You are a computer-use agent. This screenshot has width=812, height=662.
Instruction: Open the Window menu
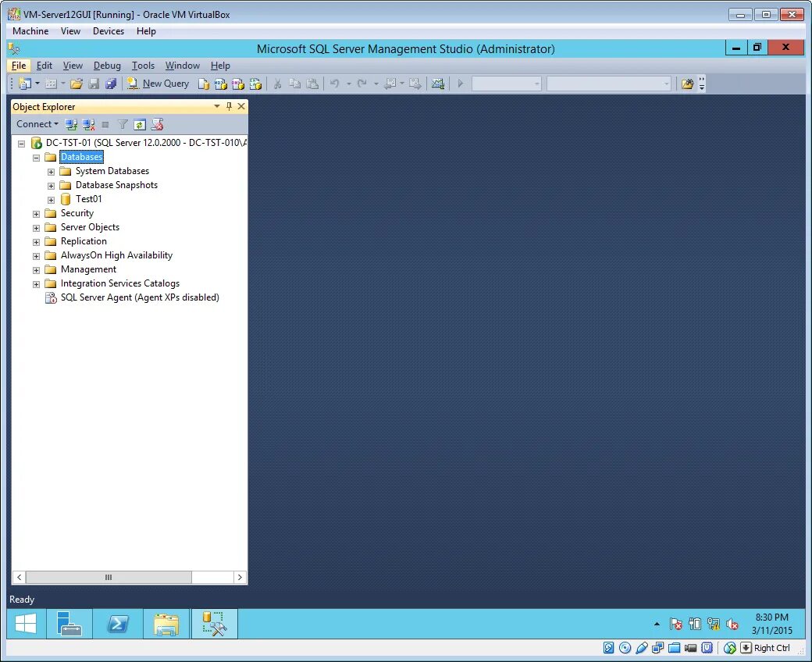point(182,66)
